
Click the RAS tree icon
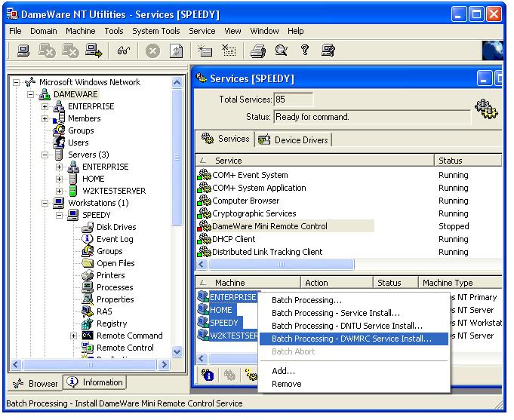(x=88, y=311)
